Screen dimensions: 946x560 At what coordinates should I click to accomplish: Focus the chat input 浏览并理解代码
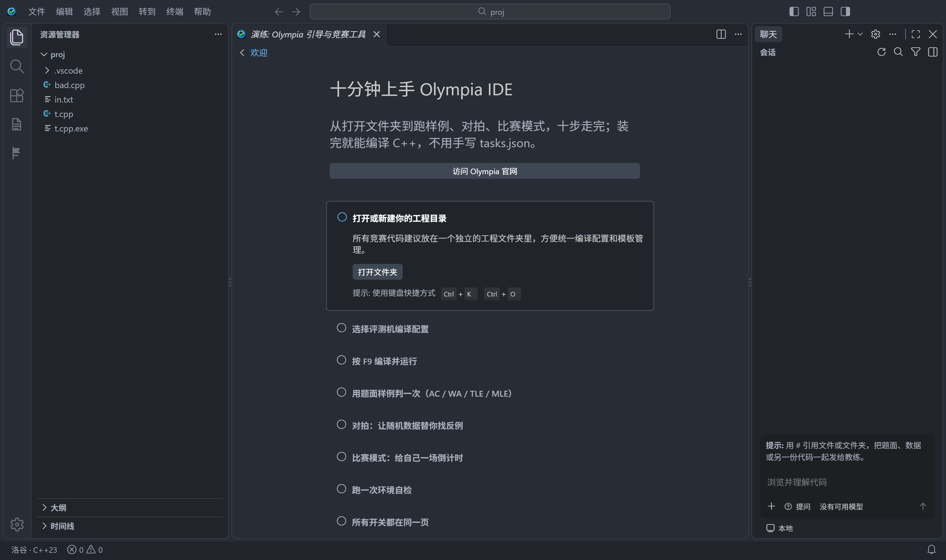pyautogui.click(x=847, y=482)
